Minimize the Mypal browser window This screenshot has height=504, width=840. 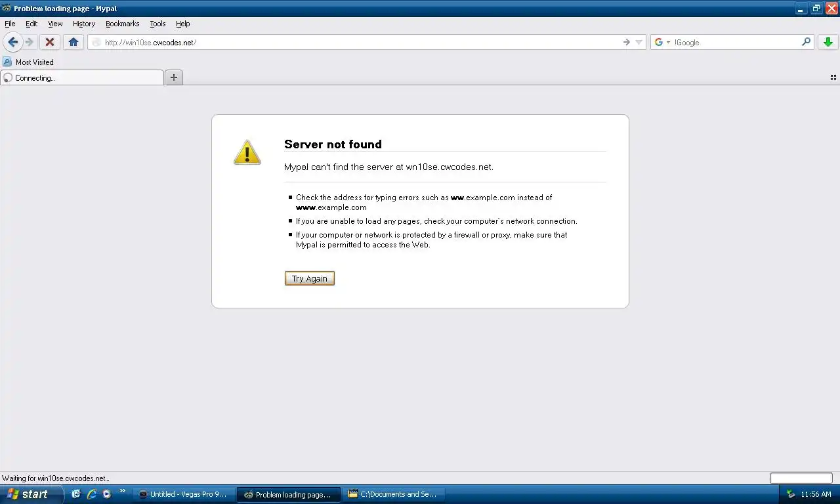(x=801, y=9)
